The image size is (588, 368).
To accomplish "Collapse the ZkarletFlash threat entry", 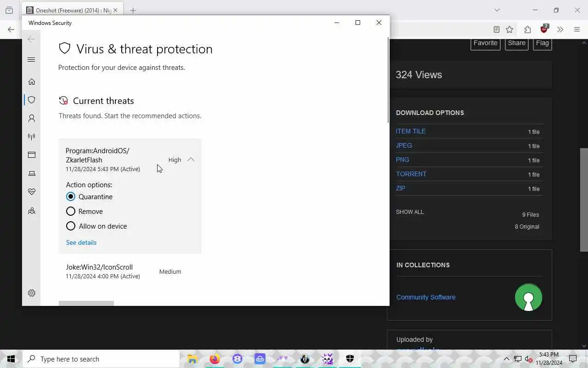I will point(191,160).
